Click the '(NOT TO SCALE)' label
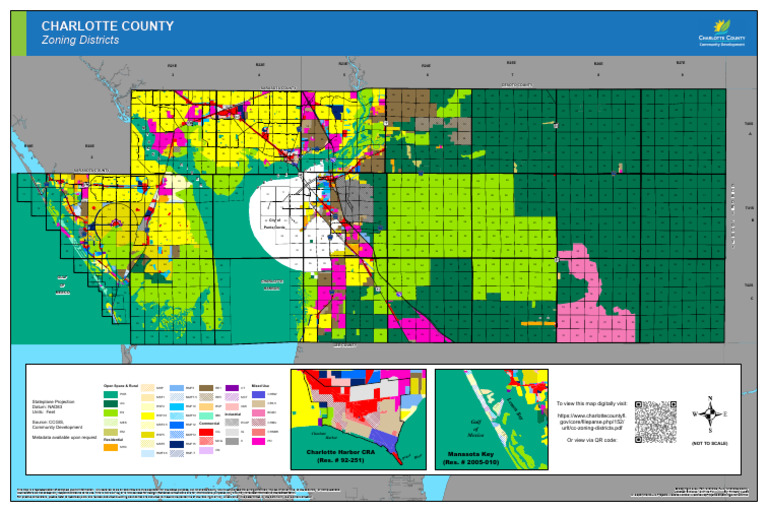Screen dimensions: 768x512 click(710, 443)
